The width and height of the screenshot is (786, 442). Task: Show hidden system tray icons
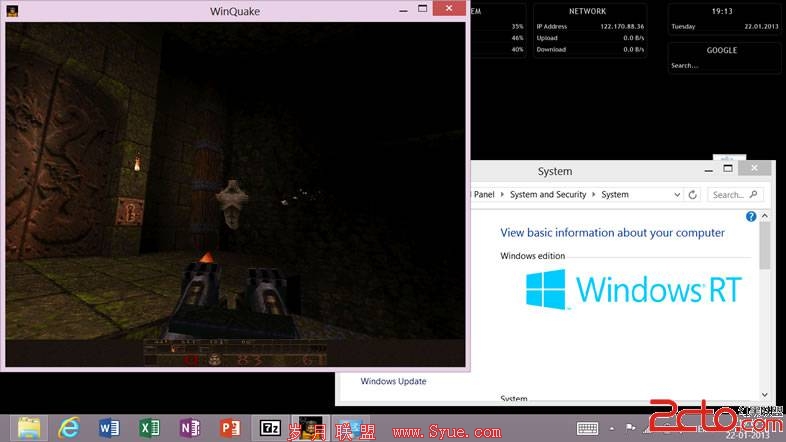(612, 428)
